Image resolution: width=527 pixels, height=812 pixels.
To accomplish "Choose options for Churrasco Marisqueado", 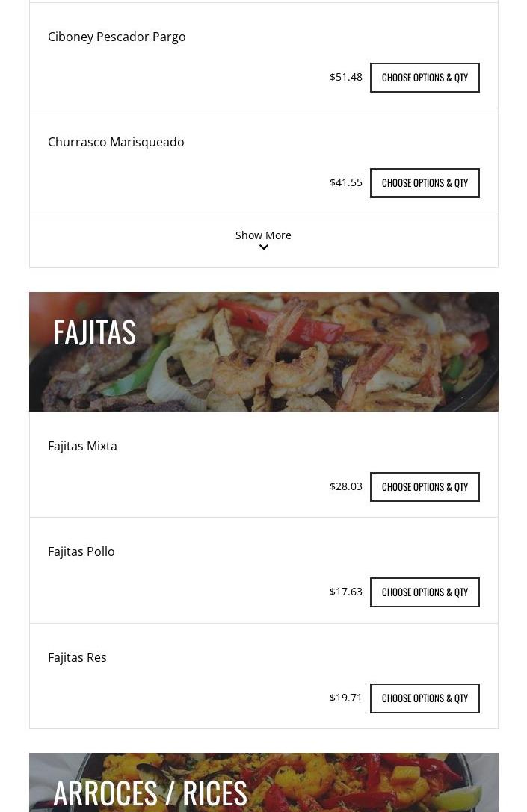I will (425, 183).
